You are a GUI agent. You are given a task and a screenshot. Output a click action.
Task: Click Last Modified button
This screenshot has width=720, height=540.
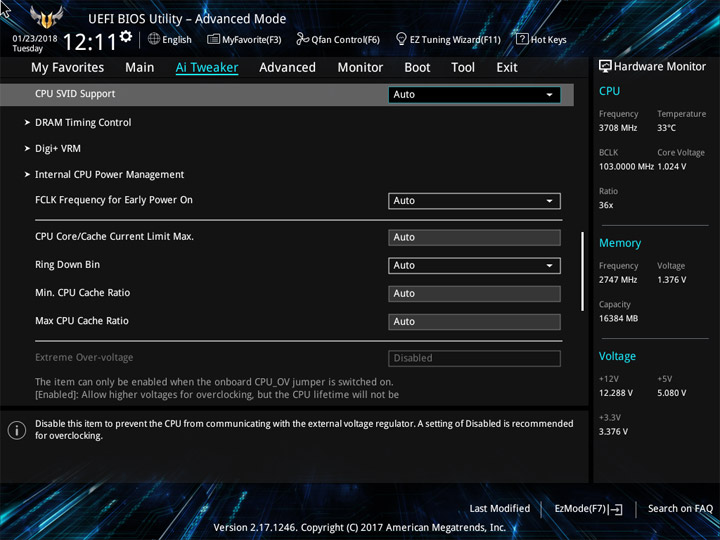pos(500,508)
